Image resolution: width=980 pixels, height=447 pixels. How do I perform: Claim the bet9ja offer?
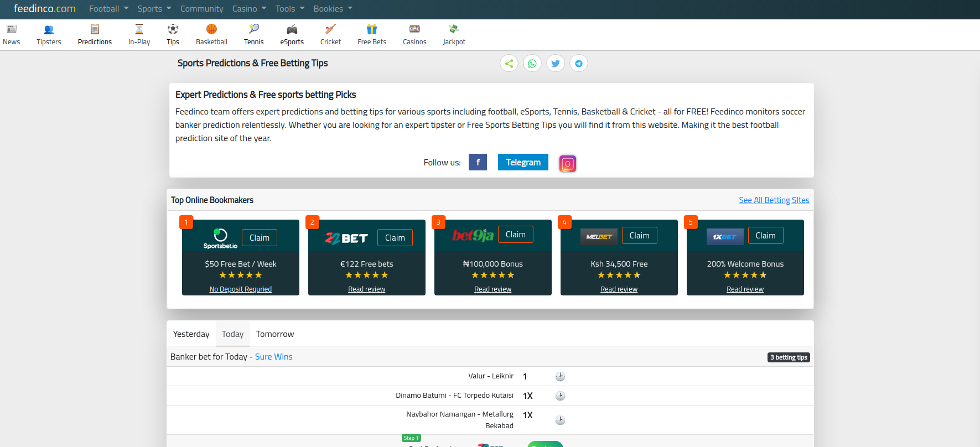point(516,235)
